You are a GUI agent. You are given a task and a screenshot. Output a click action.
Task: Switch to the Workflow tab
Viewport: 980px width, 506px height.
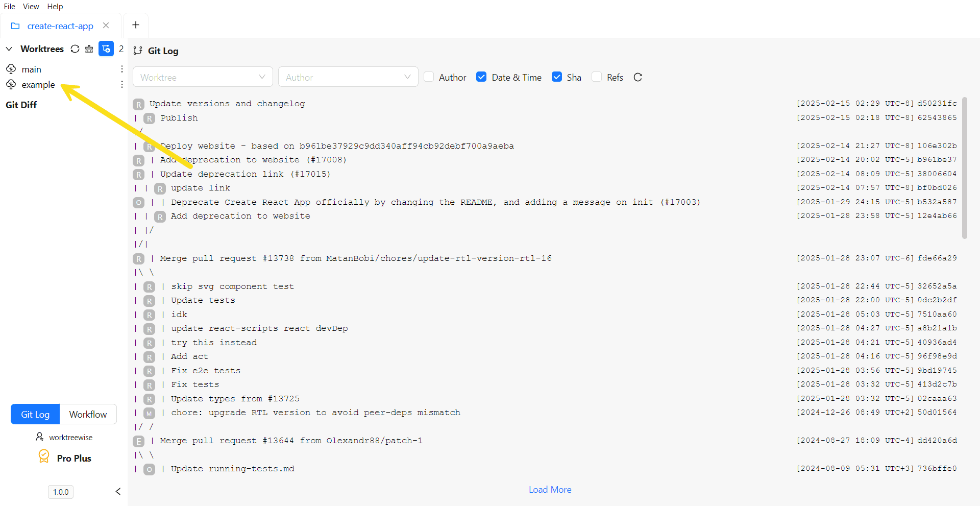tap(88, 414)
